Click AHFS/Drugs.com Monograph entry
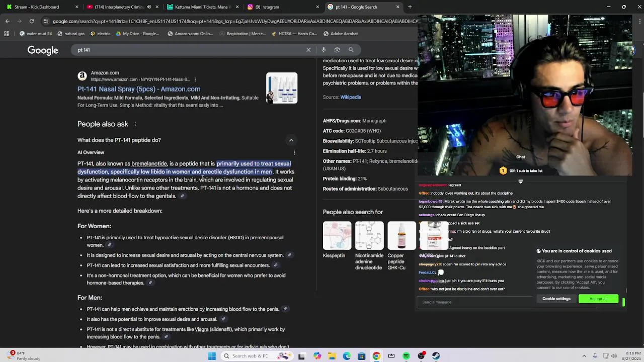The image size is (644, 362). coord(355,121)
